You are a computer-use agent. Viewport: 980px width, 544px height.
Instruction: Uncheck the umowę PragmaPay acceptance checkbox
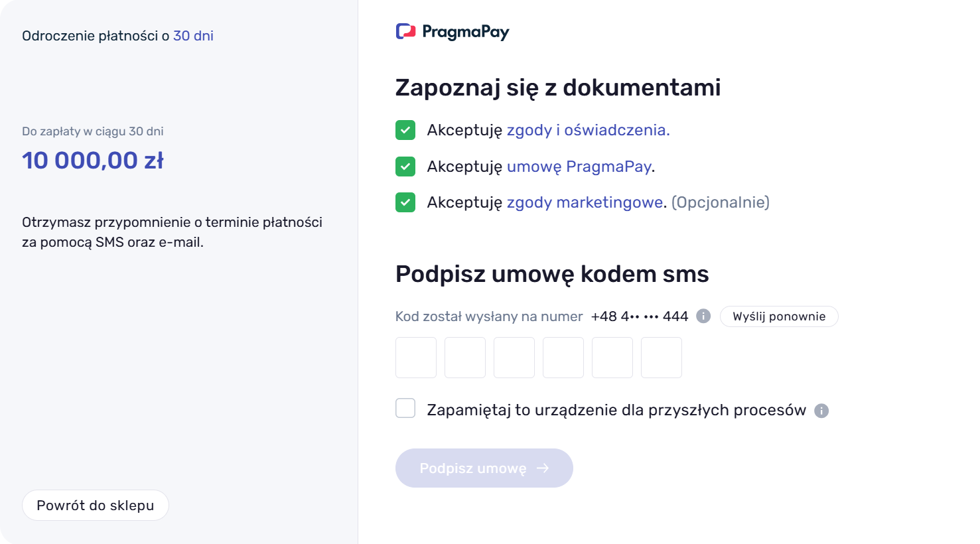[x=405, y=167]
